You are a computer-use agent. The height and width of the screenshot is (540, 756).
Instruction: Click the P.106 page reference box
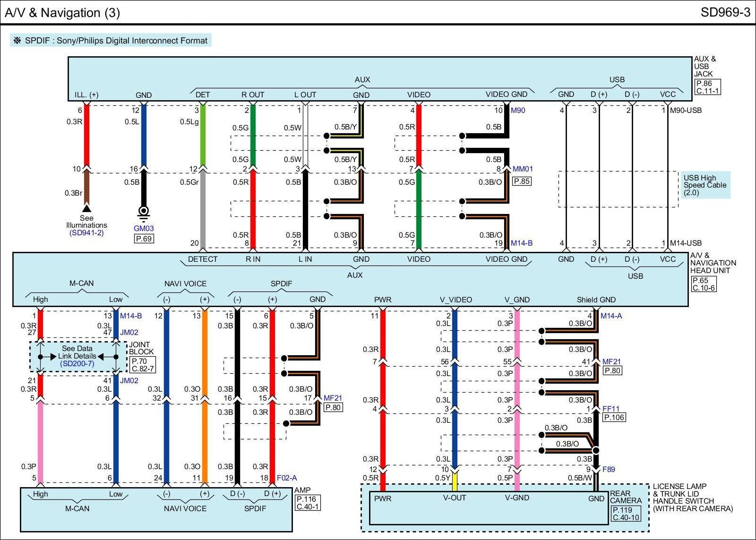tap(614, 418)
